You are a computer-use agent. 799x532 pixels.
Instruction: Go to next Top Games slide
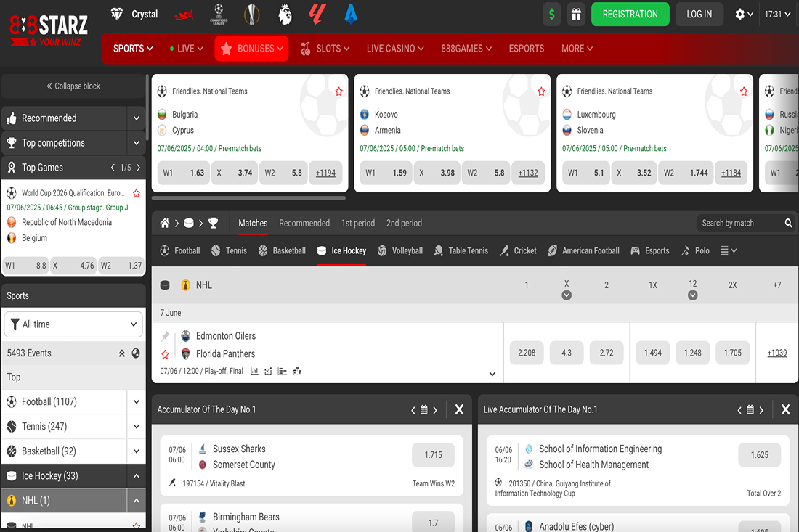click(x=138, y=168)
